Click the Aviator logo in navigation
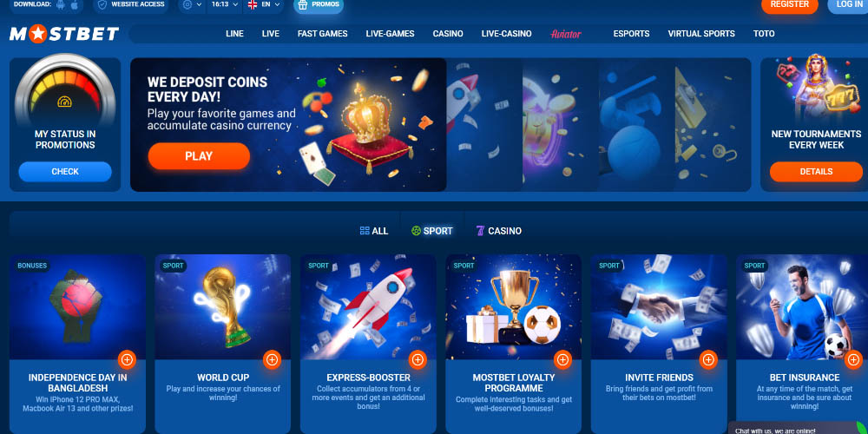This screenshot has width=868, height=434. click(566, 34)
